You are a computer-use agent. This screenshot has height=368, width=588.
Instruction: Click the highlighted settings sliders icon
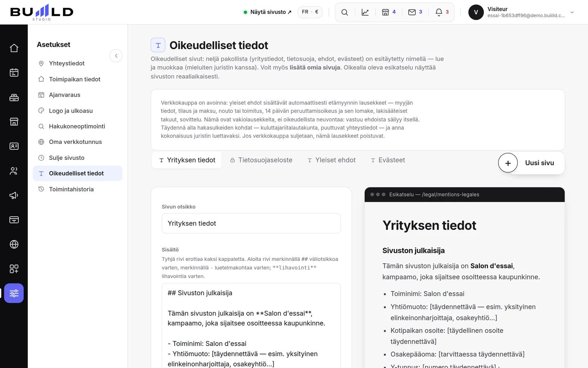14,293
